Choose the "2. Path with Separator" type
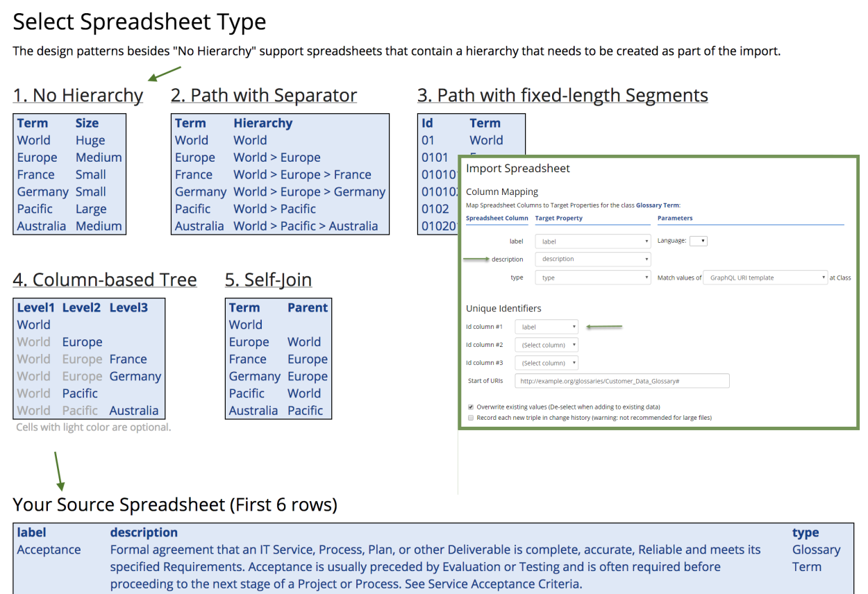 pos(264,96)
